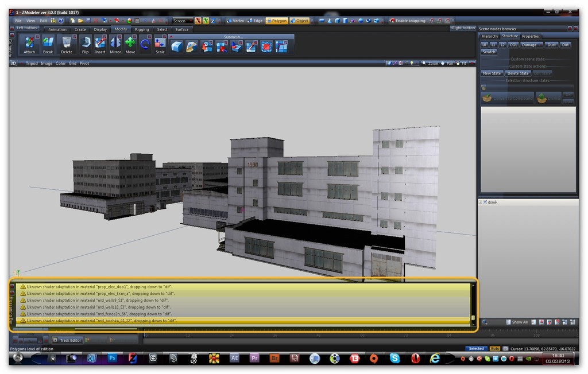The width and height of the screenshot is (588, 374).
Task: Open Photoshop from the taskbar
Action: coord(112,358)
